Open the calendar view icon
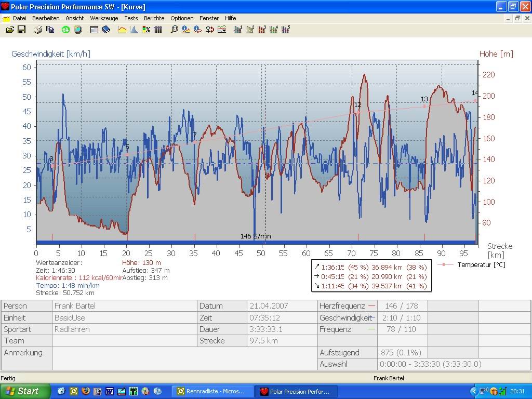 point(94,30)
